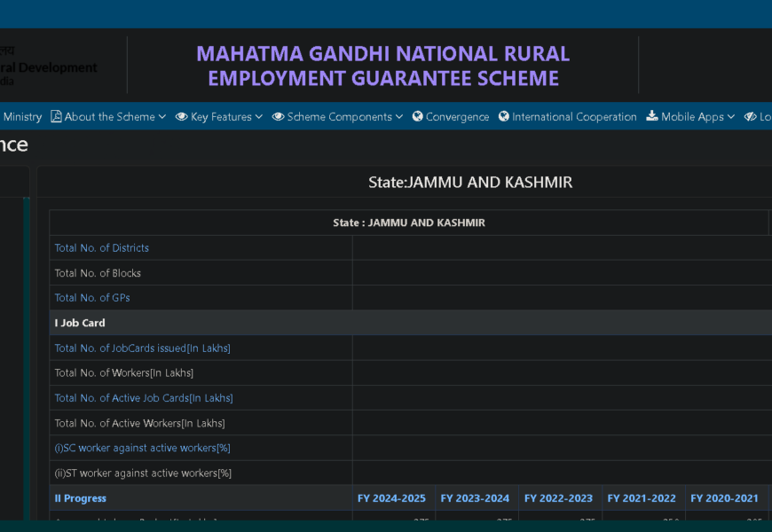Click the eye icon beside Scheme Components
This screenshot has width=772, height=532.
point(278,117)
